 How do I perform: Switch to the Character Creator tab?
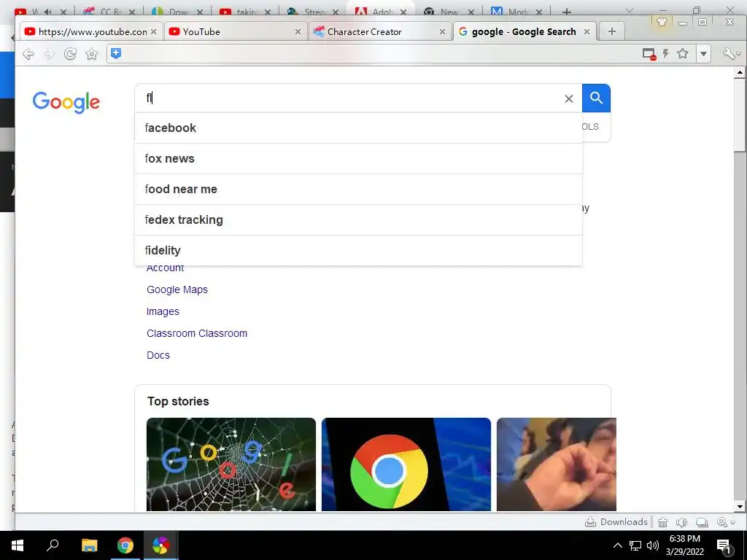pos(379,31)
